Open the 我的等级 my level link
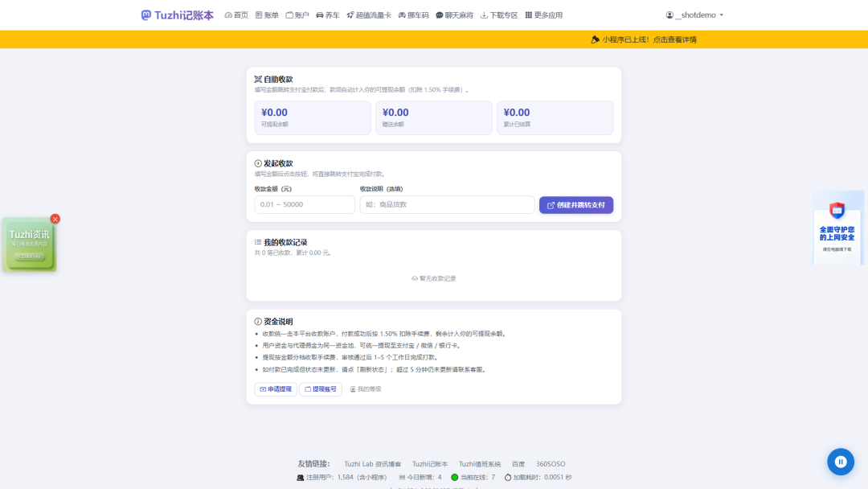The image size is (868, 489). [x=366, y=388]
